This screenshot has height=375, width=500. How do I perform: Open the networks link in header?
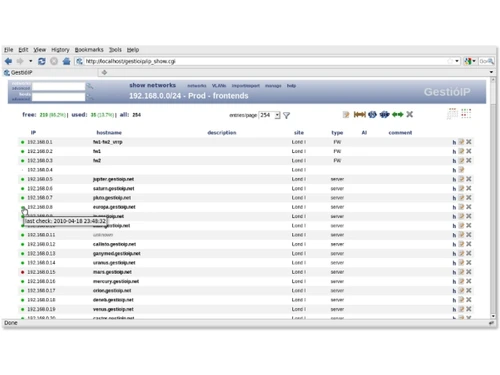tap(197, 86)
